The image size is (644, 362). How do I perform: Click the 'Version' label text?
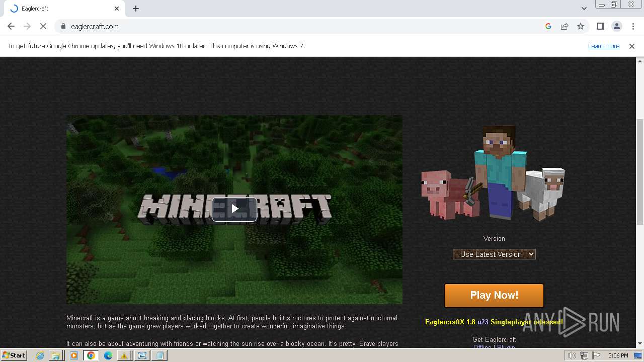pyautogui.click(x=494, y=238)
